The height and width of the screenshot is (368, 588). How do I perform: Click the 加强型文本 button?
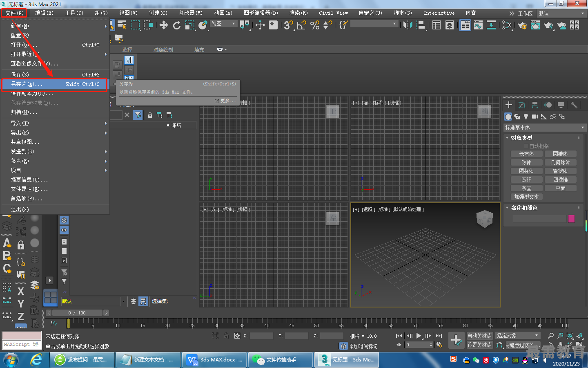coord(526,197)
